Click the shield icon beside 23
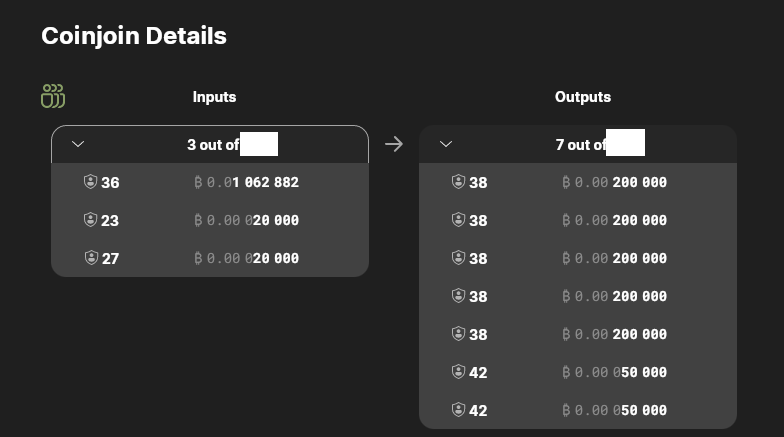The height and width of the screenshot is (437, 784). click(x=90, y=220)
